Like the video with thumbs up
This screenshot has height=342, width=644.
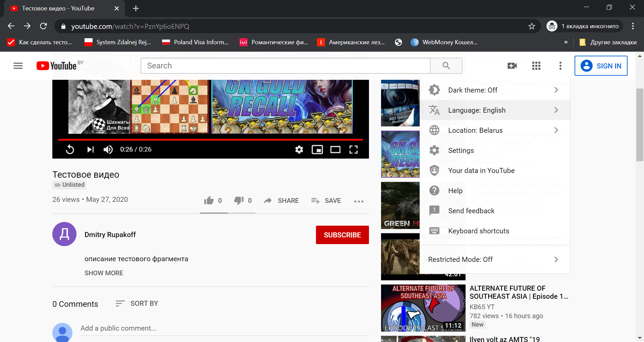[x=209, y=201]
